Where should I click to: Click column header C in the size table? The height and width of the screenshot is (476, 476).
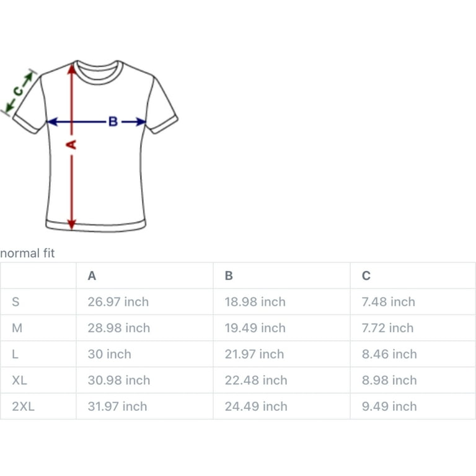click(x=366, y=276)
